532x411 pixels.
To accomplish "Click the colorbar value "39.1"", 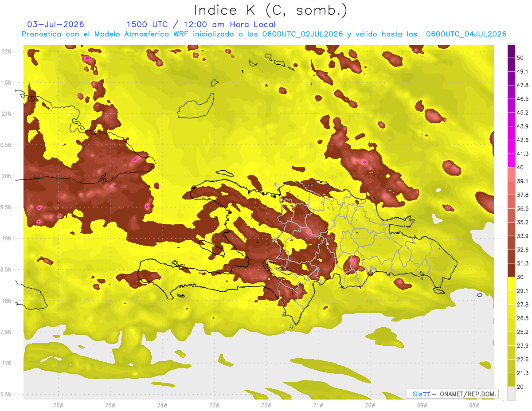I will [523, 181].
